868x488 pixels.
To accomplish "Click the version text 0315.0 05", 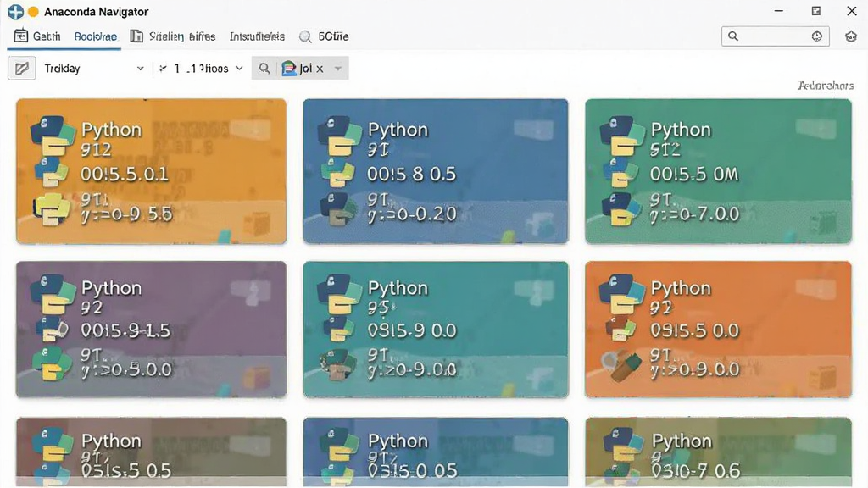I will click(x=413, y=471).
